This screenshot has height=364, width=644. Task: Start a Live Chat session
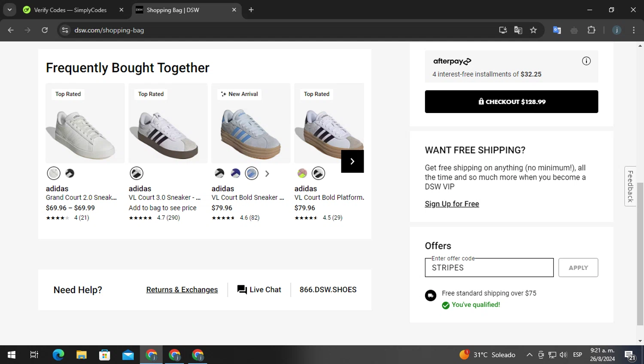pos(259,290)
